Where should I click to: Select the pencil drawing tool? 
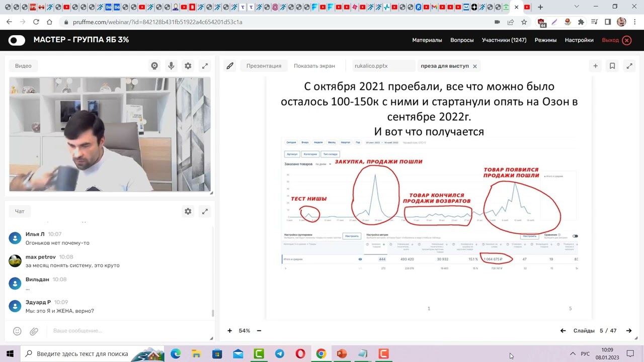point(230,65)
